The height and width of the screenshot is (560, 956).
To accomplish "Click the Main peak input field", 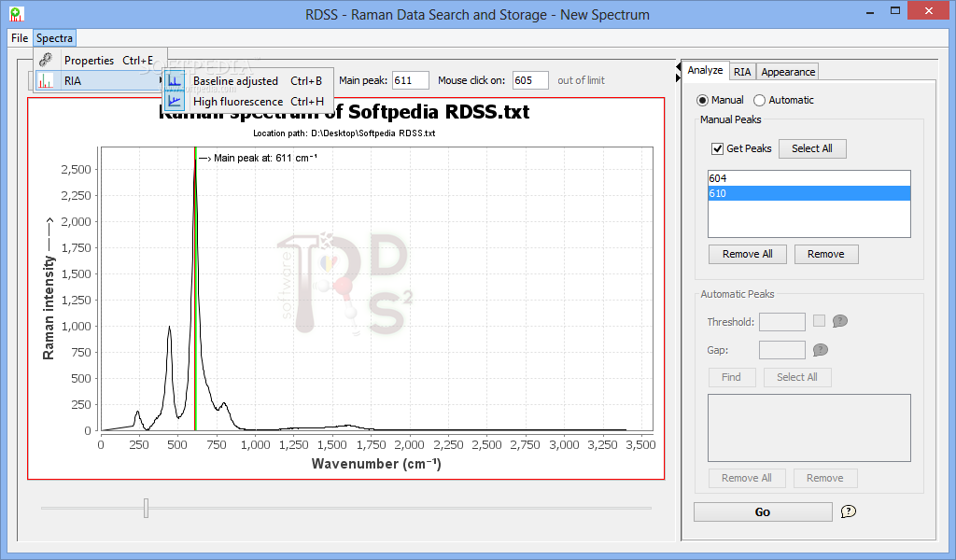I will 411,80.
